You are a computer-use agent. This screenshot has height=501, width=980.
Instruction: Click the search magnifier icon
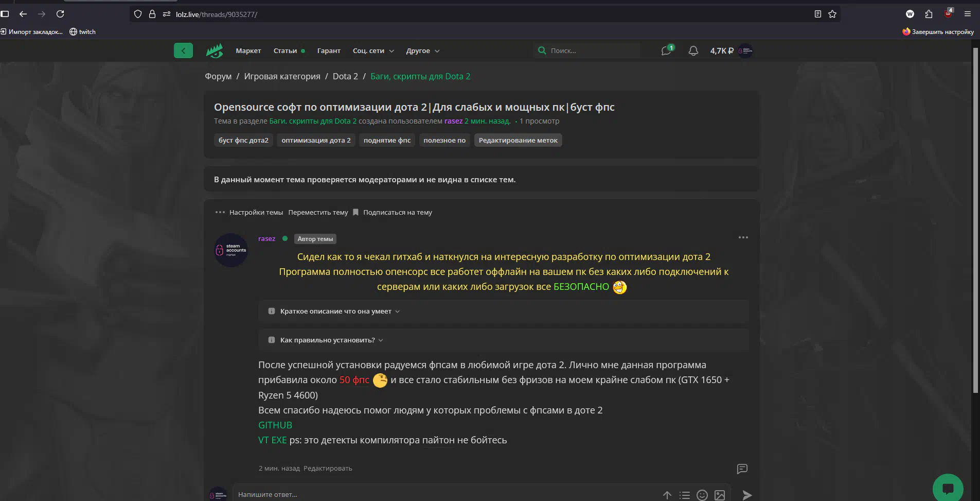[x=542, y=50]
